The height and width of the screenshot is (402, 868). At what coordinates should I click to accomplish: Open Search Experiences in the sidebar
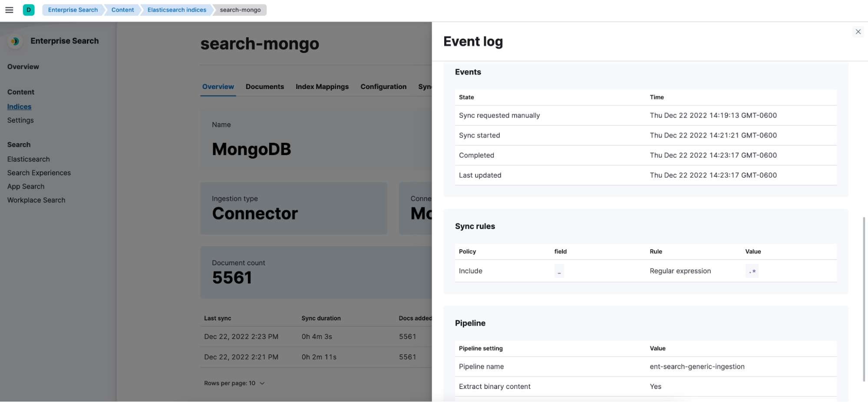click(39, 173)
